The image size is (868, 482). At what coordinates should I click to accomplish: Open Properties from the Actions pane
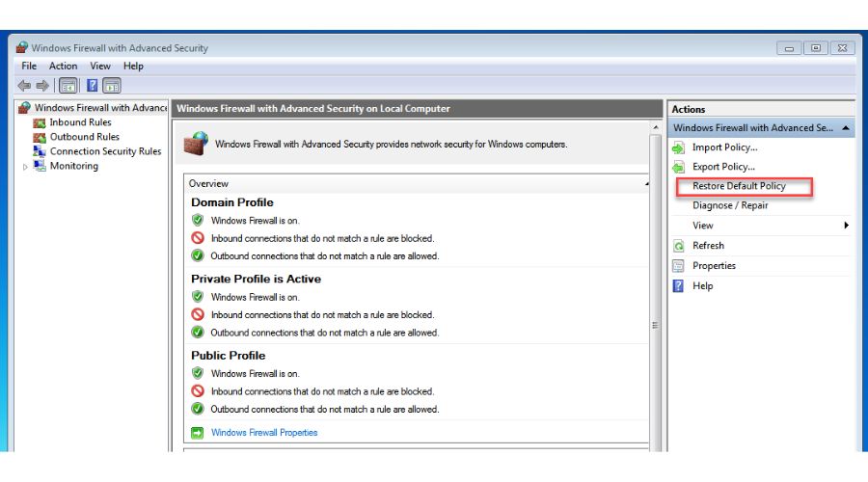714,266
